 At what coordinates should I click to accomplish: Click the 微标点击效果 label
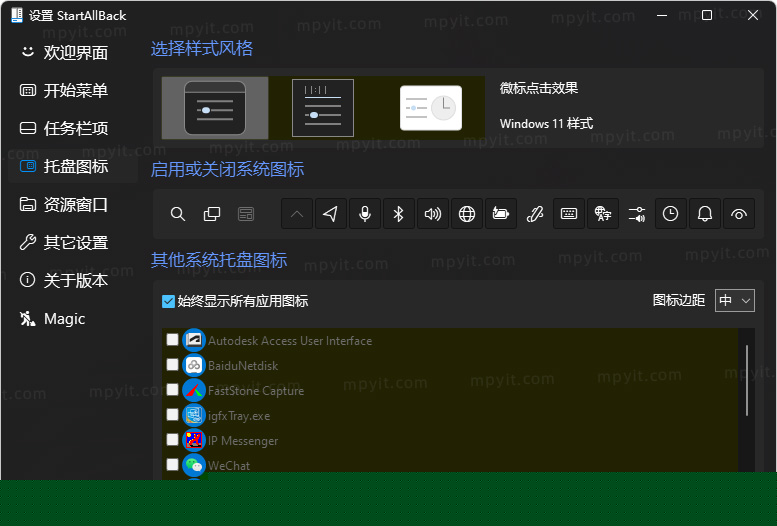pyautogui.click(x=539, y=88)
